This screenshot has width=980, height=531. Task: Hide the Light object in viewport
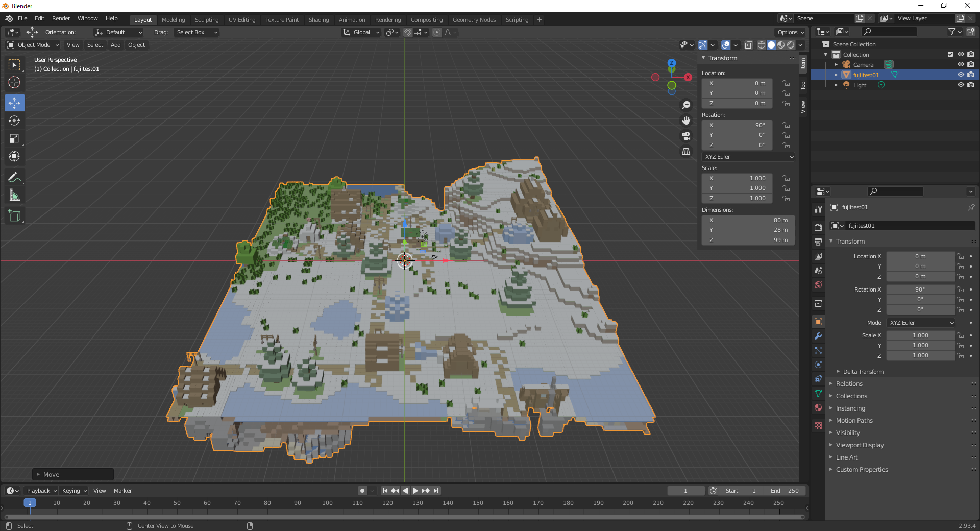pyautogui.click(x=961, y=85)
